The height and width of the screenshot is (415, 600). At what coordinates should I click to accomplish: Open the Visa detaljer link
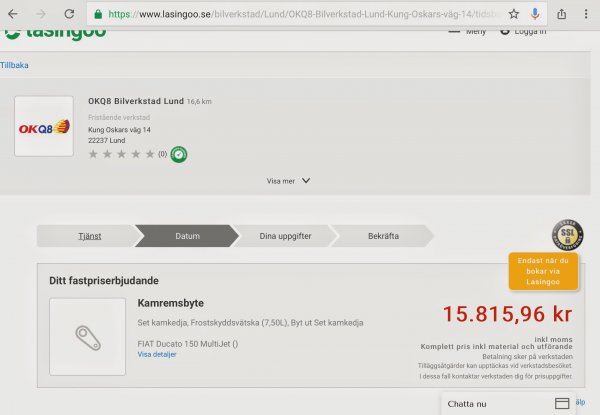click(156, 354)
